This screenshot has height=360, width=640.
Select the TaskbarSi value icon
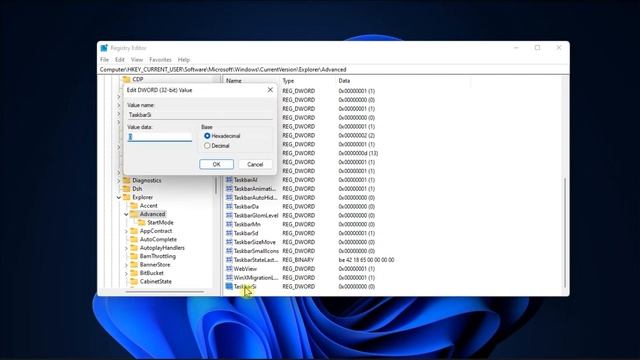[x=229, y=287]
